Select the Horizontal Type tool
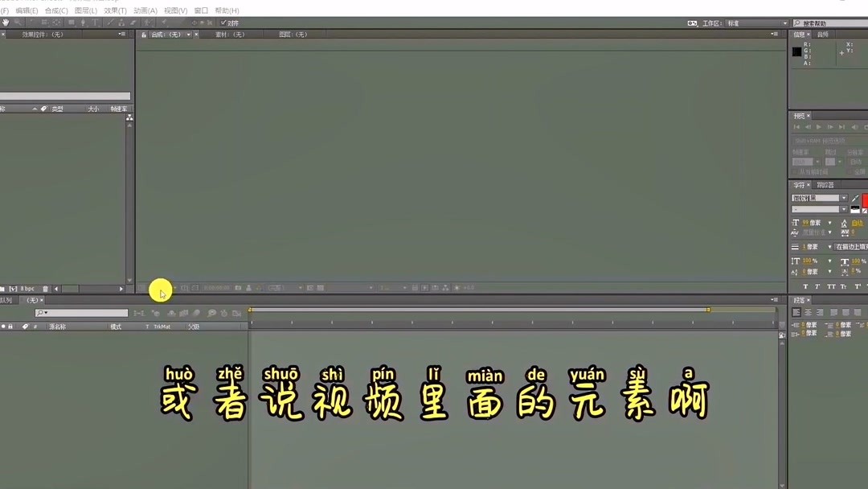 (x=96, y=23)
